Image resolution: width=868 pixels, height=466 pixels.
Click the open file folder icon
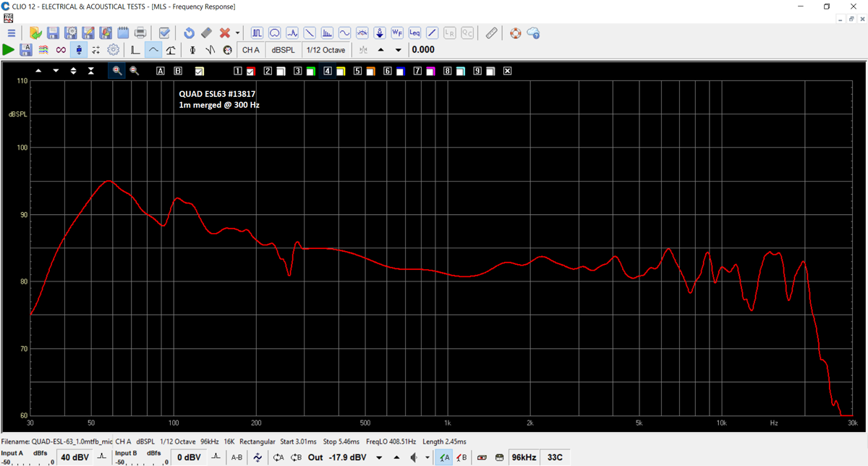[x=35, y=33]
